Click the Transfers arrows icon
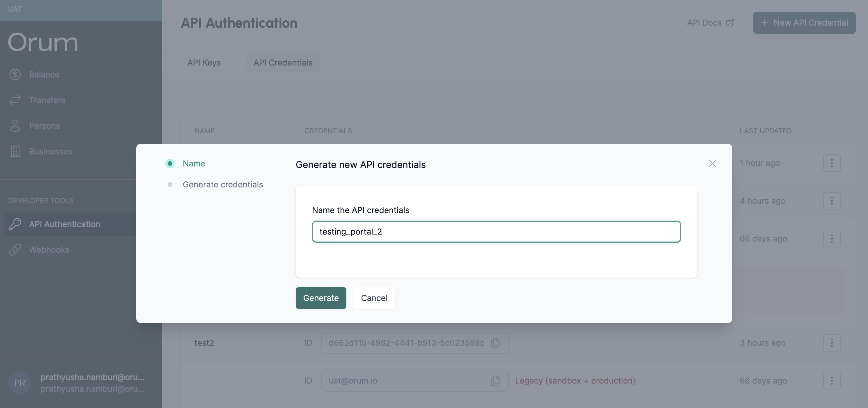This screenshot has height=408, width=868. 15,100
